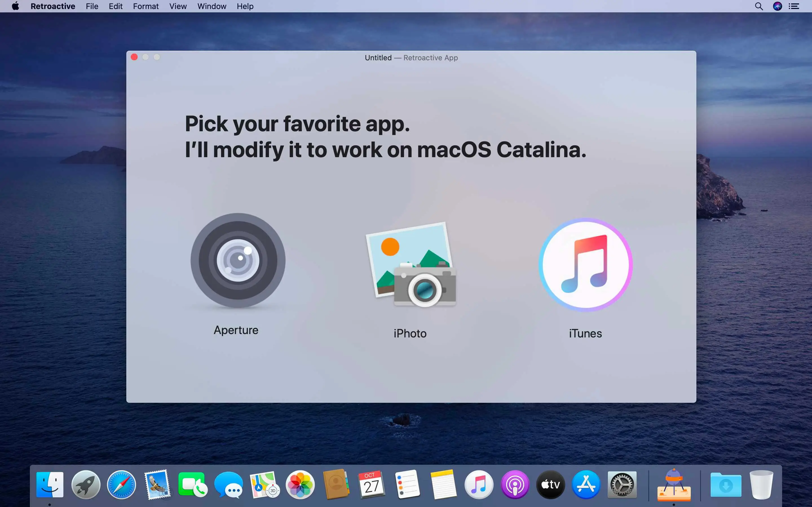Open the Retroactive application menu
This screenshot has height=507, width=812.
point(53,6)
